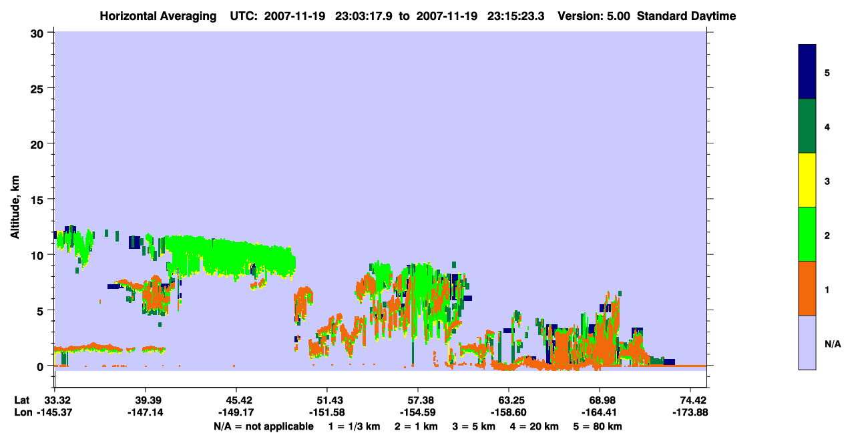
Task: Click the colorbar label 'N/A'
Action: (833, 344)
